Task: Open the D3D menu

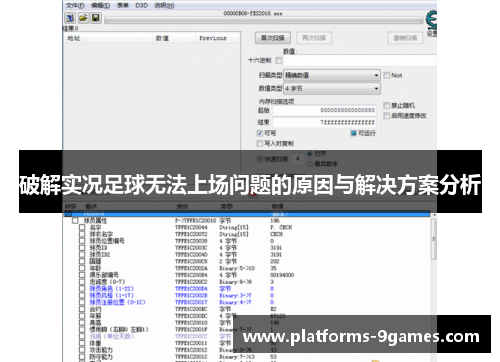Action: point(141,5)
